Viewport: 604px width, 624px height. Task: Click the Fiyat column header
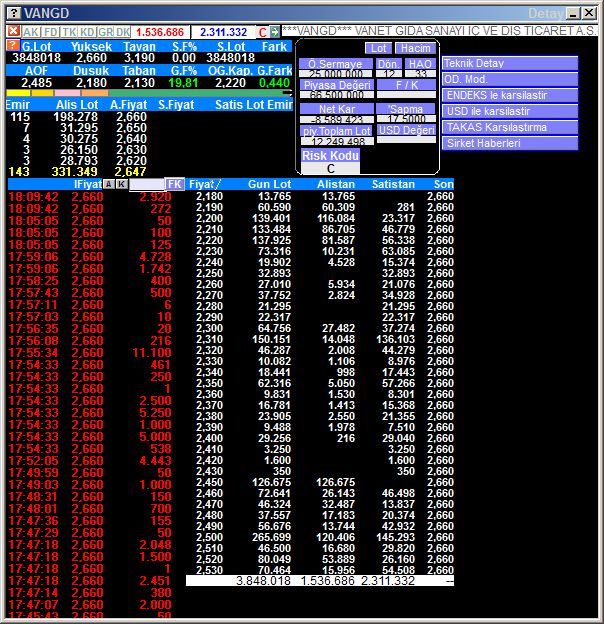(204, 184)
